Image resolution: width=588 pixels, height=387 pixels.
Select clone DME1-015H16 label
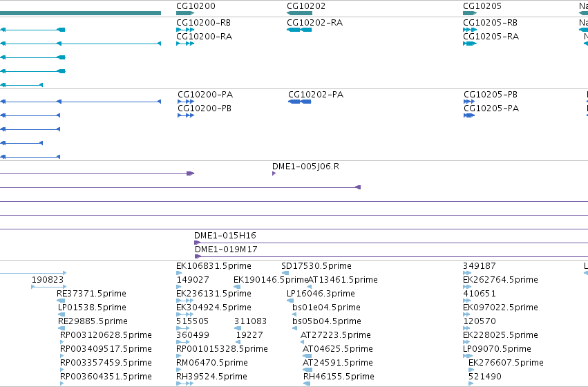[x=225, y=236]
